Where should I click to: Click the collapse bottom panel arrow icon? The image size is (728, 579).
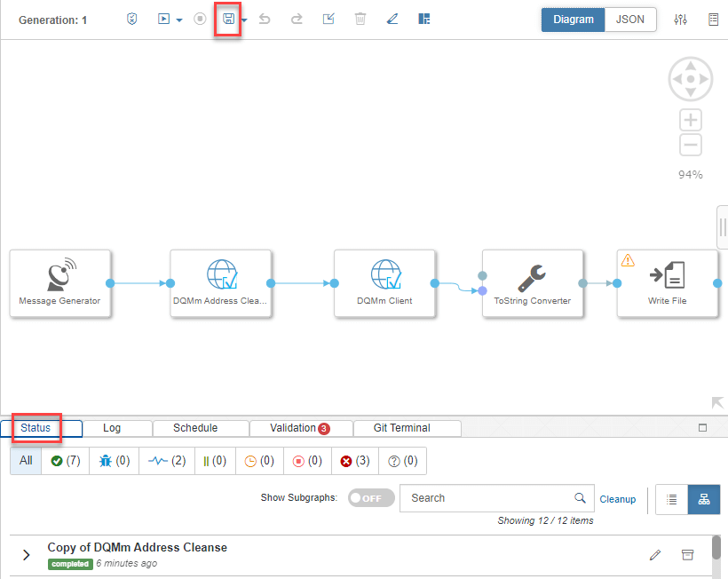point(717,402)
